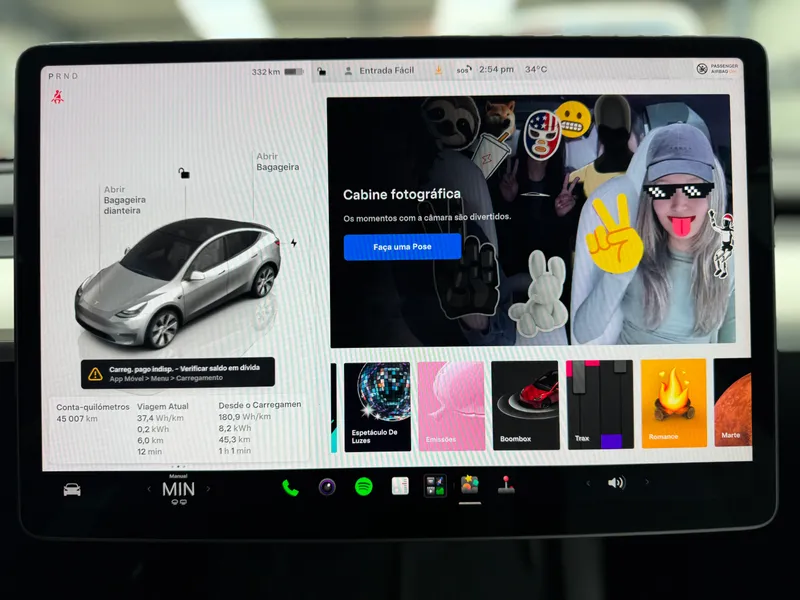Viewport: 800px width, 600px height.
Task: Open the Entrada Fácil driver profile menu
Action: (x=380, y=70)
